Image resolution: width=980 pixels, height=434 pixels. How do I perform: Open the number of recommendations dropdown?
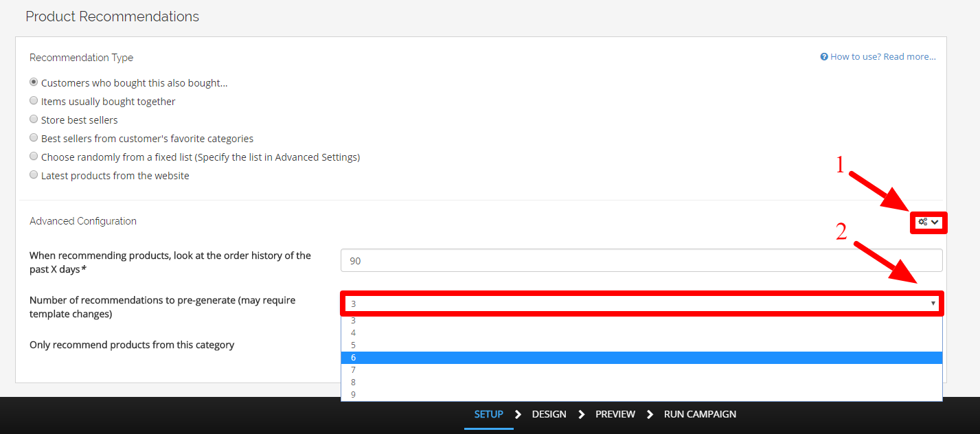pyautogui.click(x=641, y=304)
